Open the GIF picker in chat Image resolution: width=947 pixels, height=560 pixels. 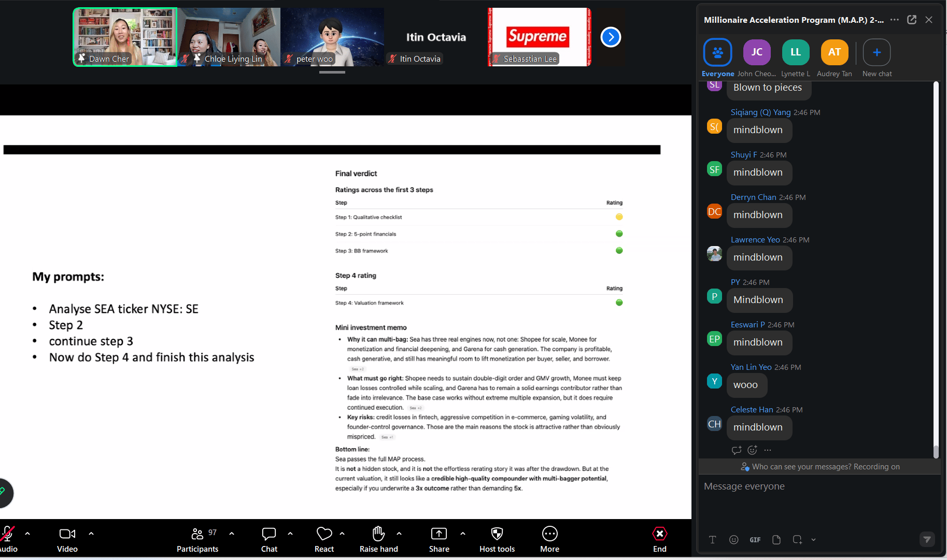pyautogui.click(x=755, y=540)
